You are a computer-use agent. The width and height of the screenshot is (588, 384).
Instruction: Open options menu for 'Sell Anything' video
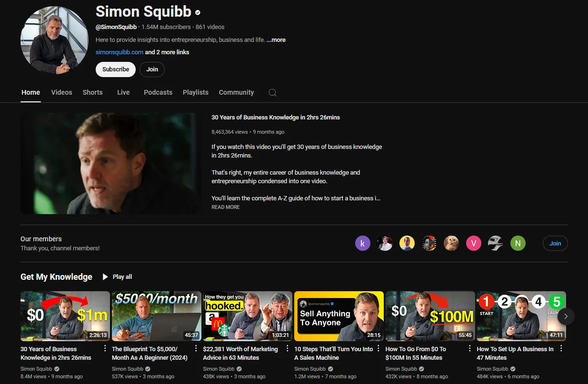pyautogui.click(x=379, y=349)
